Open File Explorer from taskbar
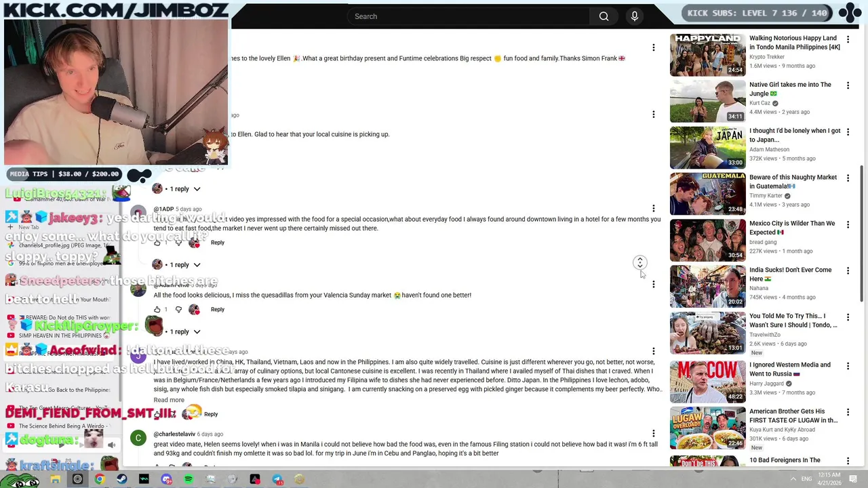The width and height of the screenshot is (868, 488). [56, 480]
